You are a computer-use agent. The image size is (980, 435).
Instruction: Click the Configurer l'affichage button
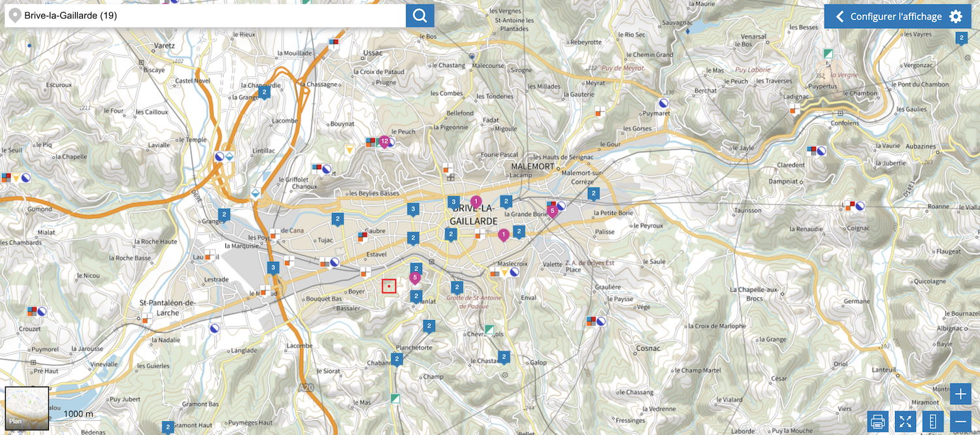896,16
